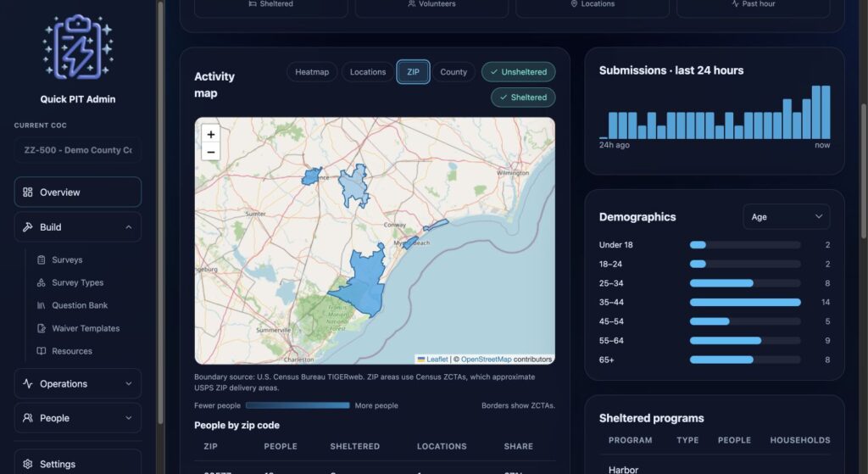The height and width of the screenshot is (474, 868).
Task: Open Waiver Templates in sidebar
Action: coord(86,328)
